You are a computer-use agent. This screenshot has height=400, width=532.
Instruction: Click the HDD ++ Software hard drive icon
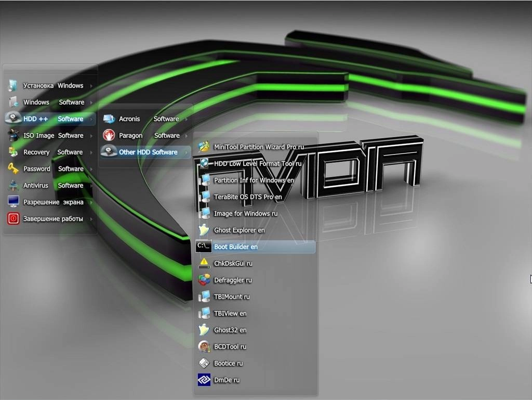pos(13,119)
